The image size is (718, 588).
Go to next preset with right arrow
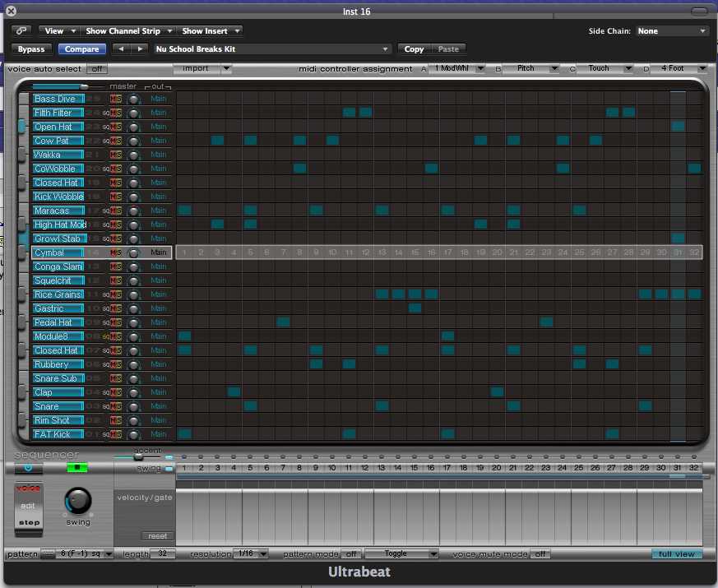tap(140, 49)
